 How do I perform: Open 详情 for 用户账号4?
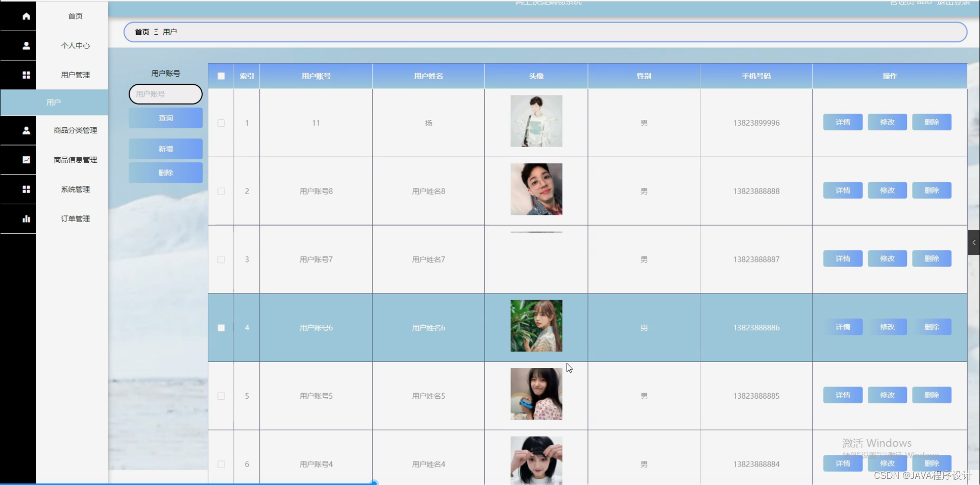point(843,464)
